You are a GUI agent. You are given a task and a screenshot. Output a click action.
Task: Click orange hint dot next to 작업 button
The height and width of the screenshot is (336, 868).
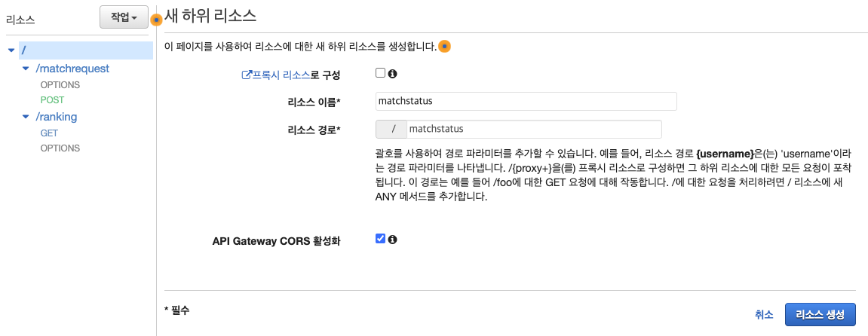click(157, 20)
